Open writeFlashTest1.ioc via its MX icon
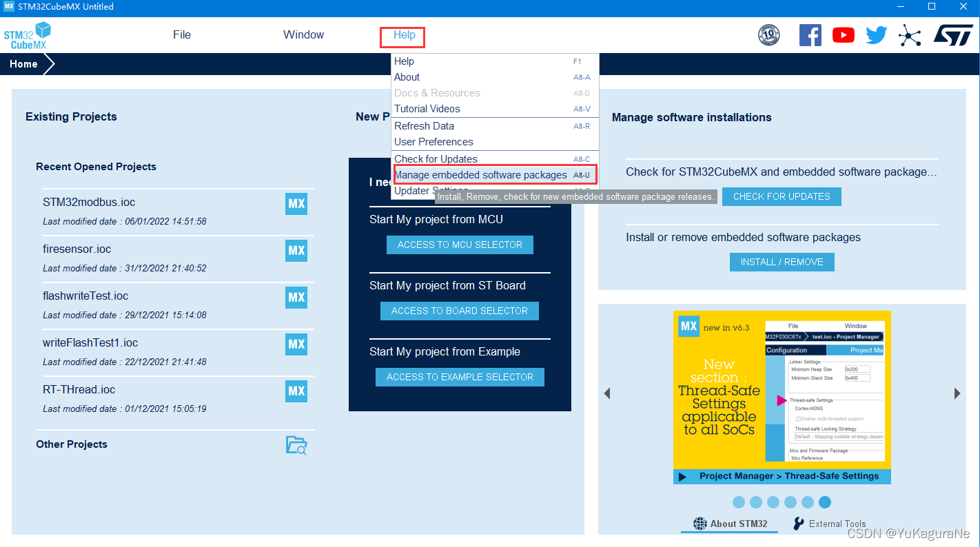Image resolution: width=980 pixels, height=547 pixels. tap(296, 344)
